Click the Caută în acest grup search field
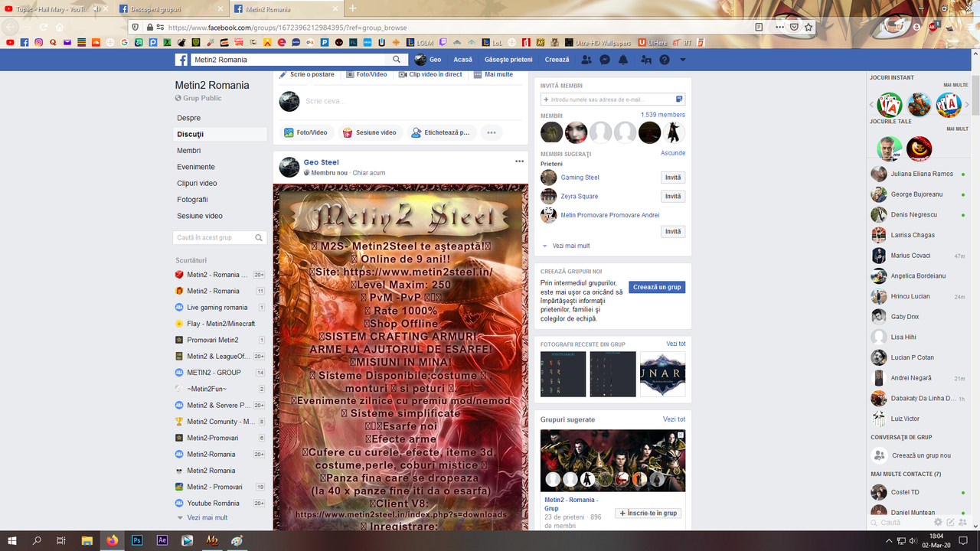Viewport: 980px width, 551px height. [x=220, y=238]
